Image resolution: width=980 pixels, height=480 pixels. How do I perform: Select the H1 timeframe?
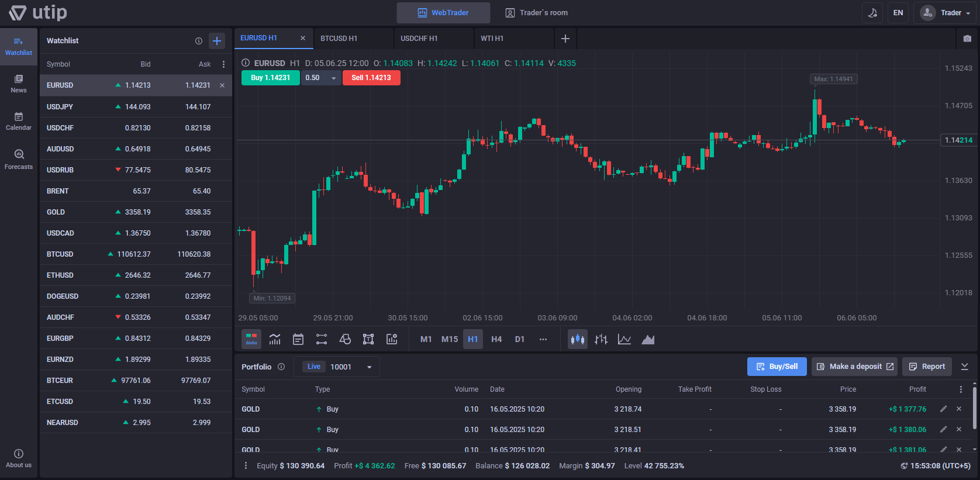[473, 339]
